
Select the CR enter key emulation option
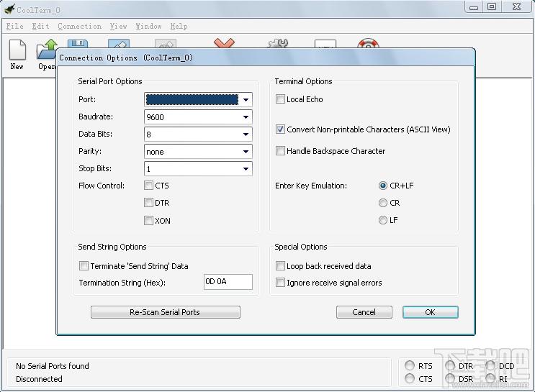pos(383,203)
